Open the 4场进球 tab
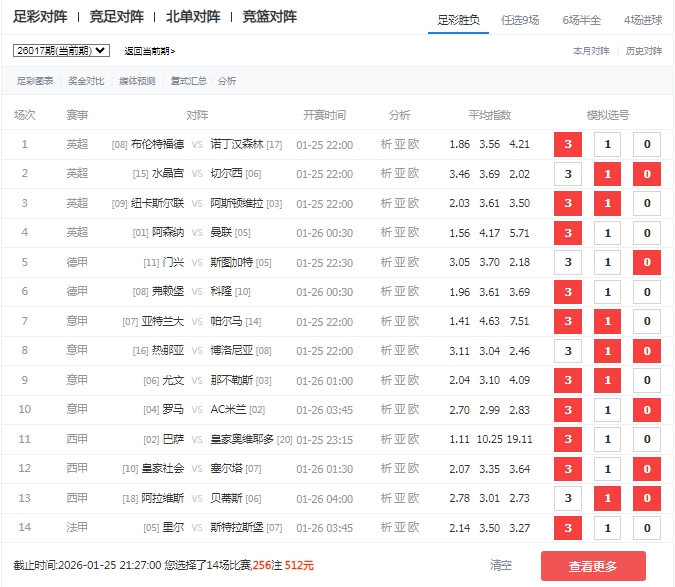675x587 pixels. click(x=643, y=20)
